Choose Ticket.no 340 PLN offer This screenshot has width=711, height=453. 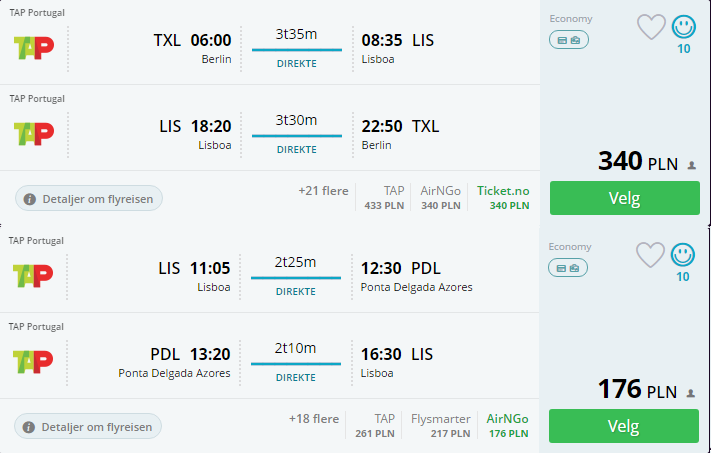[503, 198]
